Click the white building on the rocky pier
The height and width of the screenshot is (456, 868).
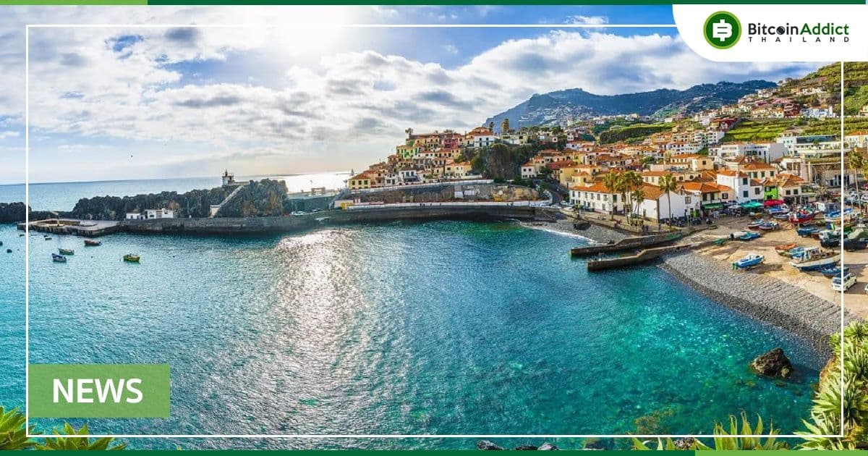pos(158,214)
